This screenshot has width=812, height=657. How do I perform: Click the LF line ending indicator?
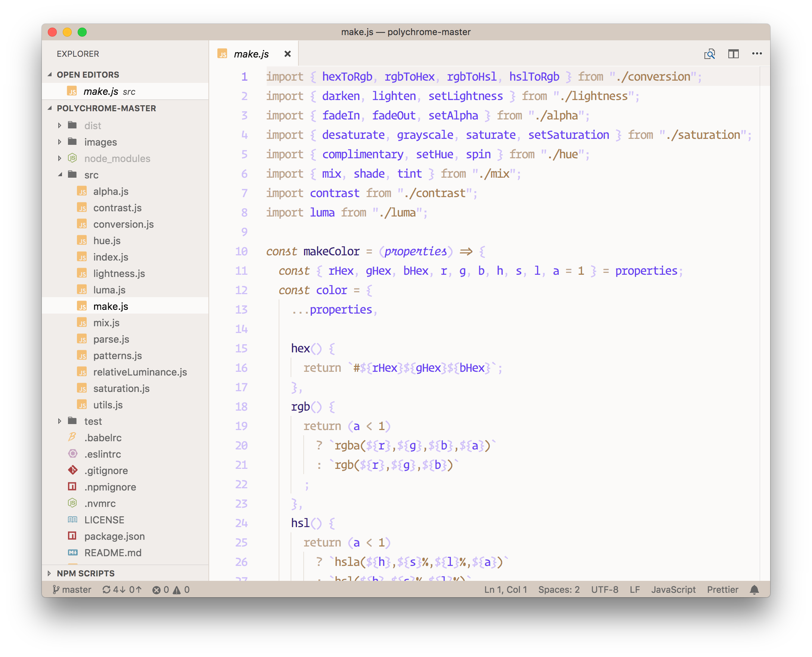[633, 589]
